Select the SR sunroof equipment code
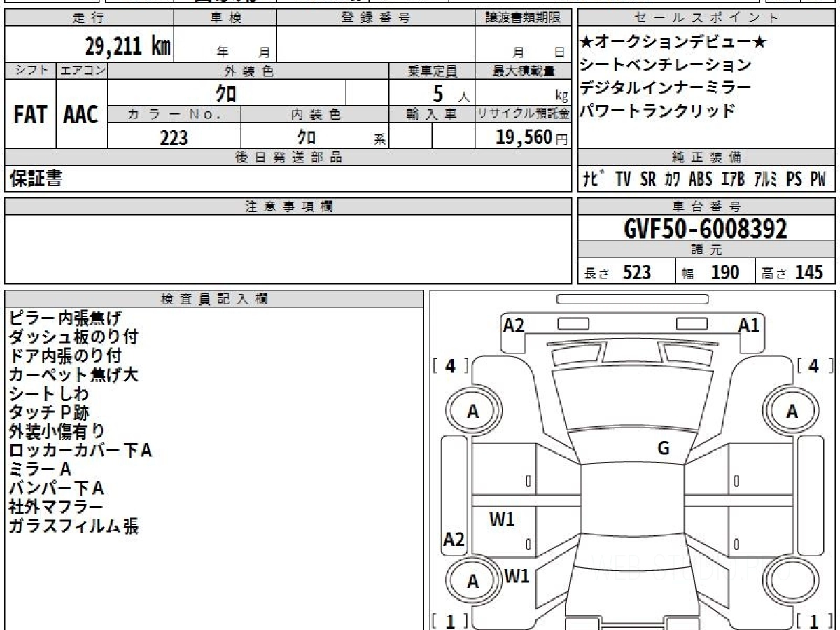The height and width of the screenshot is (630, 840). click(x=648, y=179)
